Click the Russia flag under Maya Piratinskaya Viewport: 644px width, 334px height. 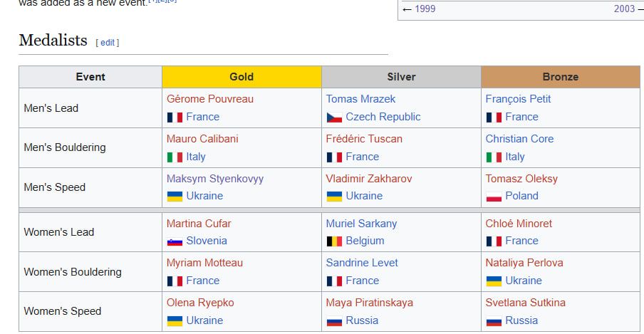point(334,321)
